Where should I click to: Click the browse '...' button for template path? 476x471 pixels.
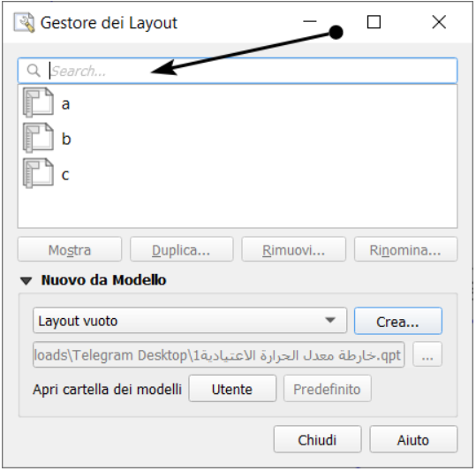pyautogui.click(x=427, y=354)
